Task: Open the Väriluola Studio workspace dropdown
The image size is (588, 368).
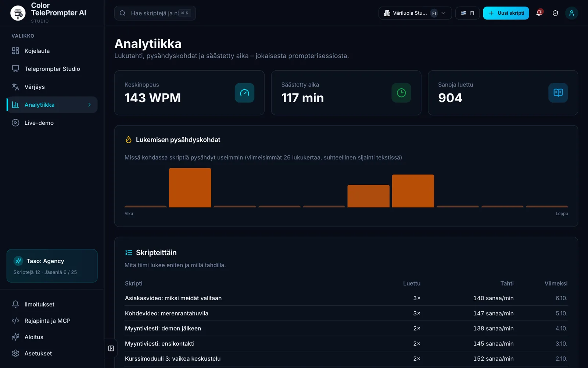Action: (x=415, y=13)
